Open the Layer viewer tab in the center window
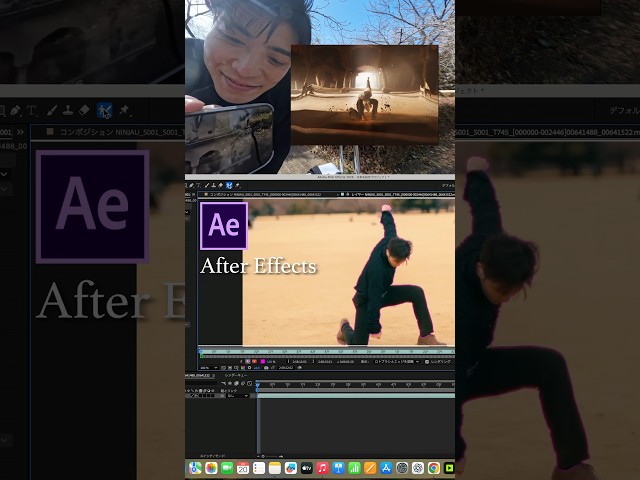 click(398, 195)
